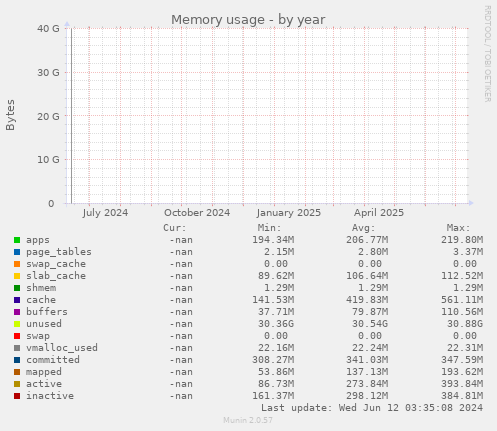This screenshot has height=431, width=497.
Task: Click the committed min value 308.27M
Action: (x=273, y=360)
